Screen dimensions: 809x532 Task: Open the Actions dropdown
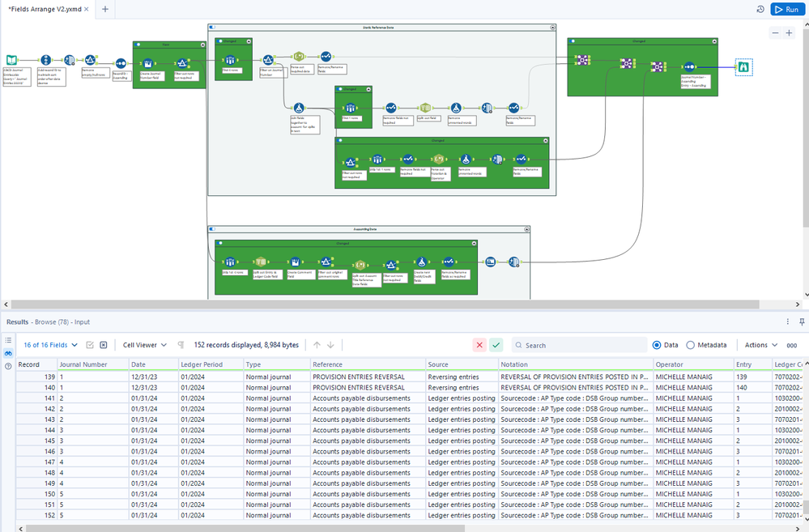(x=760, y=345)
